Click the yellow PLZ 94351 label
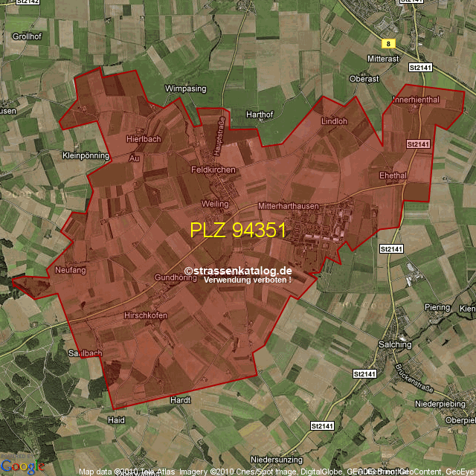The width and height of the screenshot is (476, 476). (237, 231)
